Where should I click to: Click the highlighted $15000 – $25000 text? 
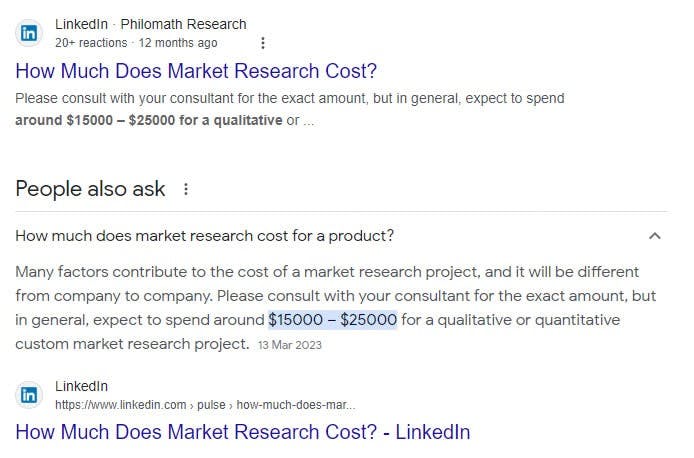(x=333, y=320)
